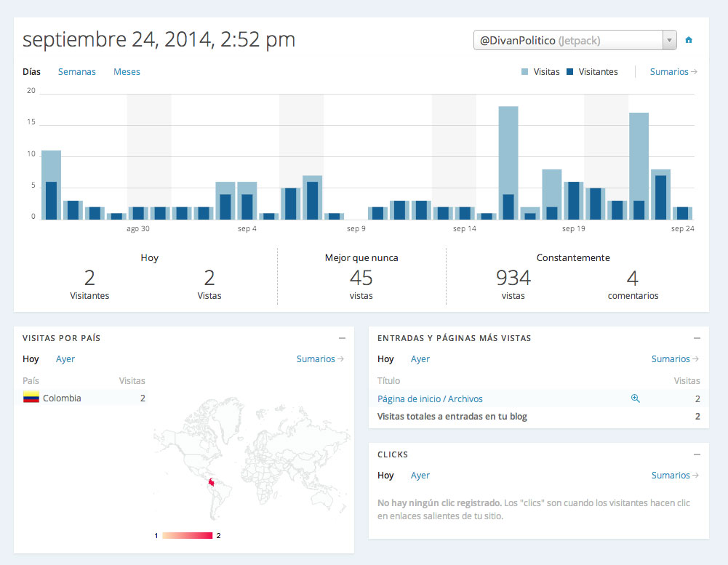Screen dimensions: 728x565
Task: Open the @DivanPolitico (Jetpack) site dropdown
Action: pyautogui.click(x=575, y=41)
